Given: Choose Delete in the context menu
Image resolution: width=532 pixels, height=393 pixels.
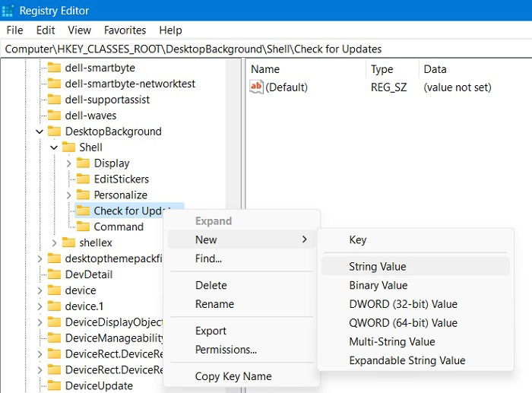Looking at the screenshot, I should pyautogui.click(x=242, y=285).
